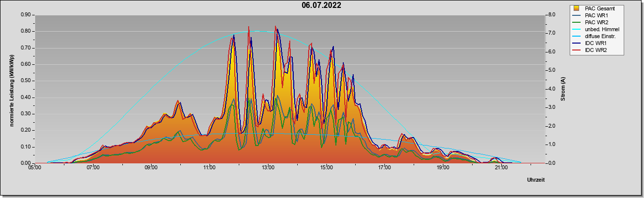Click the 21:00 time axis label
The width and height of the screenshot is (644, 198).
(x=501, y=168)
